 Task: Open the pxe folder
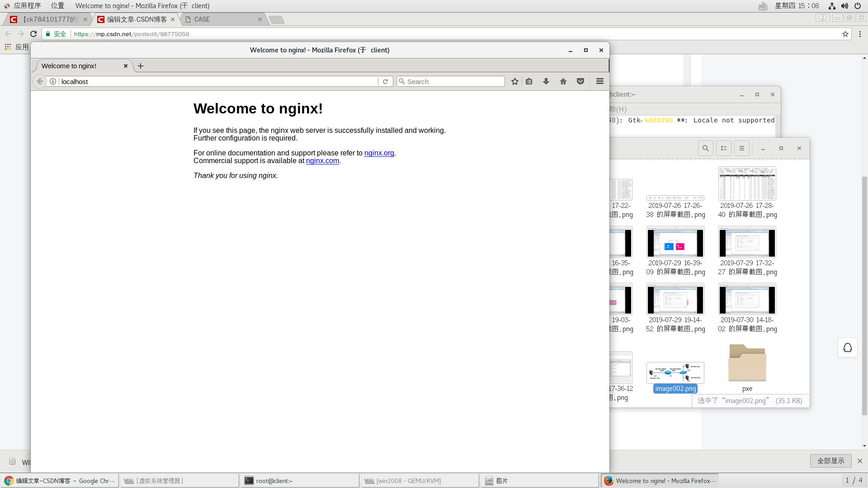tap(747, 363)
